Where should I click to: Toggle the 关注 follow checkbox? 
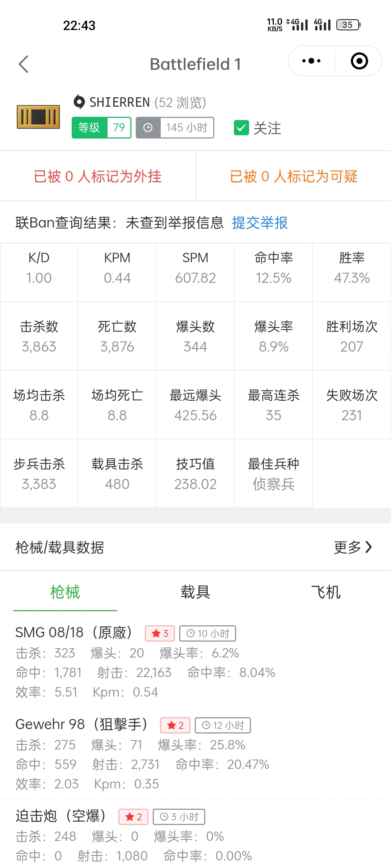click(x=241, y=128)
